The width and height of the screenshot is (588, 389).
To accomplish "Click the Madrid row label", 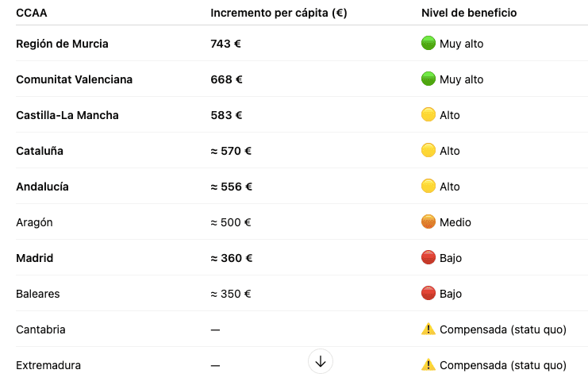I will [35, 258].
